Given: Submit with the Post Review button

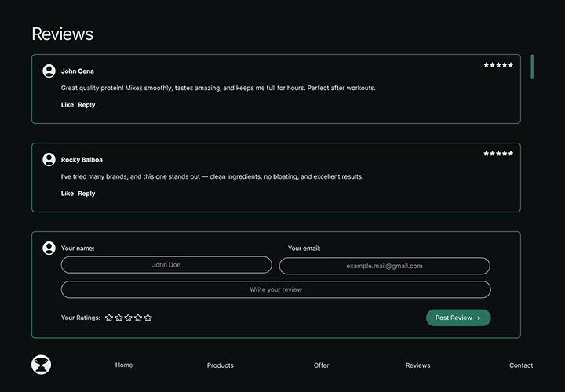Looking at the screenshot, I should pos(458,318).
